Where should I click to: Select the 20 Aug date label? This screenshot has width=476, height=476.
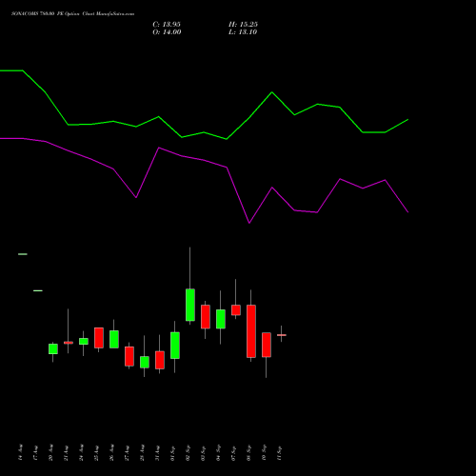(51, 452)
